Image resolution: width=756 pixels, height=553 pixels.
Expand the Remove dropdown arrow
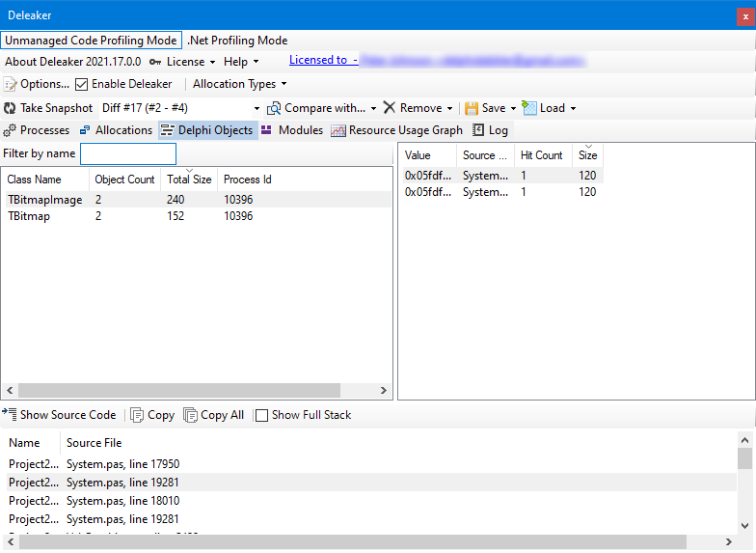(449, 108)
